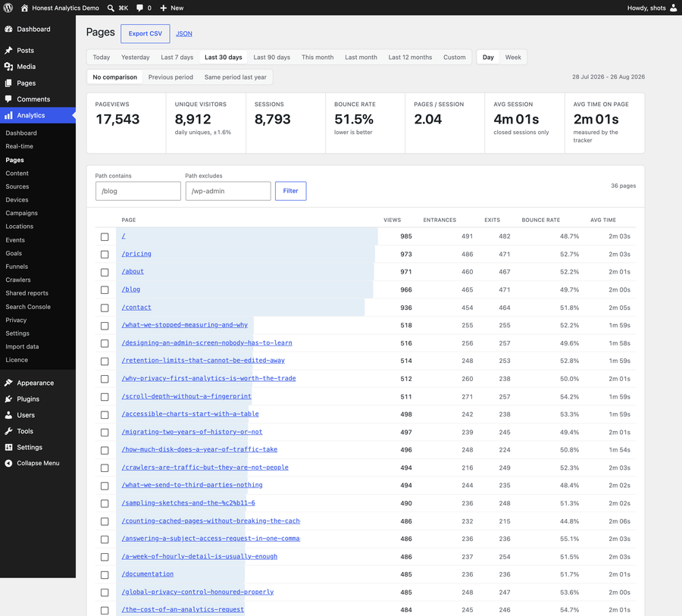Click the 17,543 pageviews value
Viewport: 682px width, 616px height.
click(x=117, y=119)
